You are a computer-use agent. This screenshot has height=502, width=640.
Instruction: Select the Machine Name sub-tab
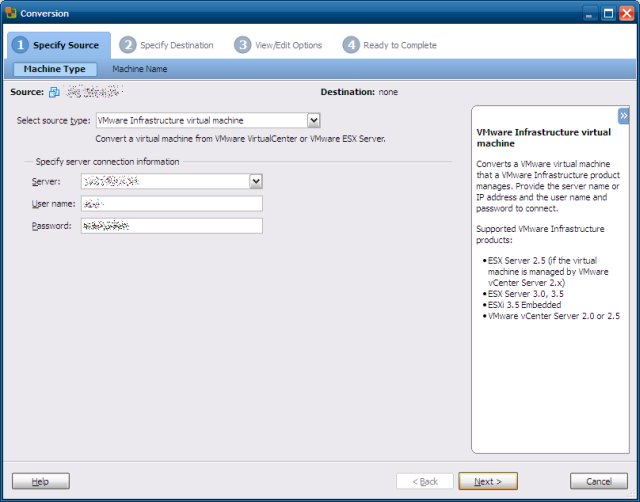(140, 69)
